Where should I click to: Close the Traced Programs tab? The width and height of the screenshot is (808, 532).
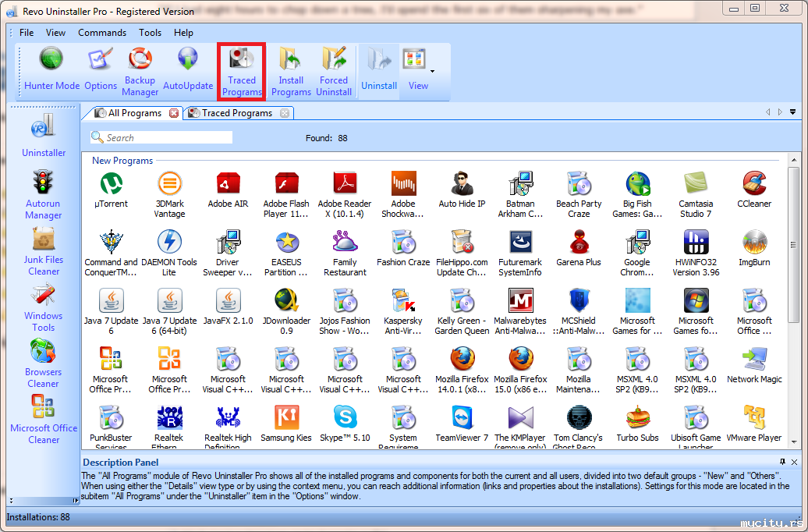click(285, 113)
